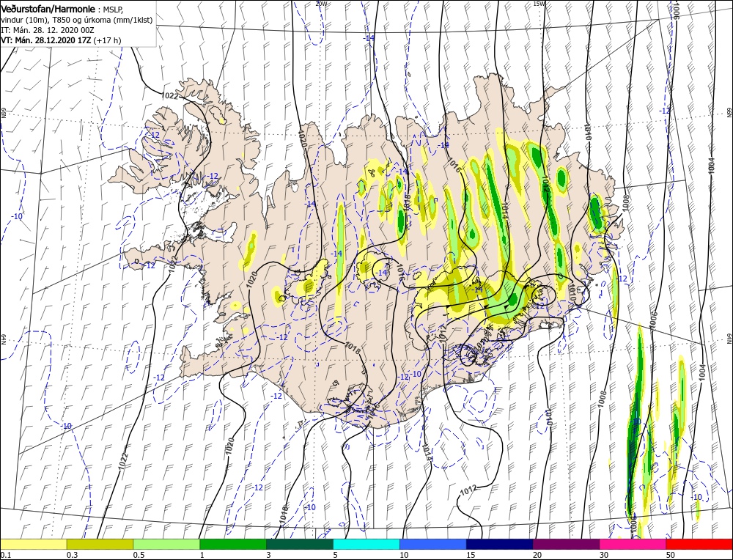Choose the purple 20–30 legend swatch

[566, 544]
